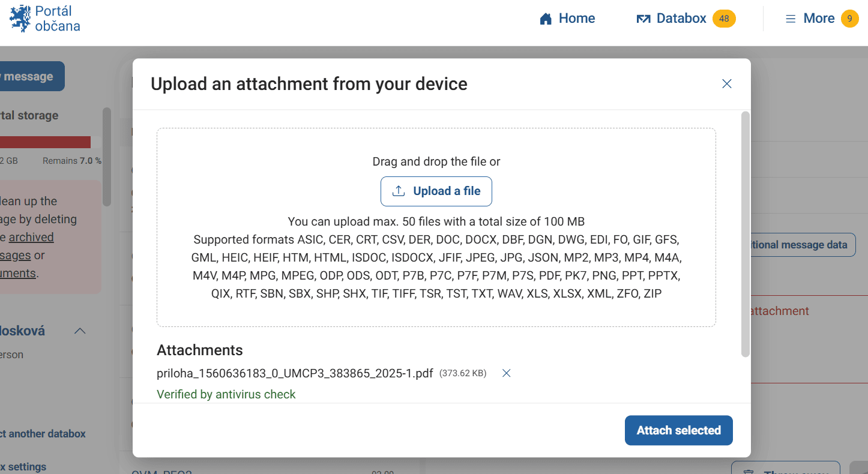Follow the archived link in storage warning
This screenshot has height=474, width=868.
pyautogui.click(x=31, y=238)
